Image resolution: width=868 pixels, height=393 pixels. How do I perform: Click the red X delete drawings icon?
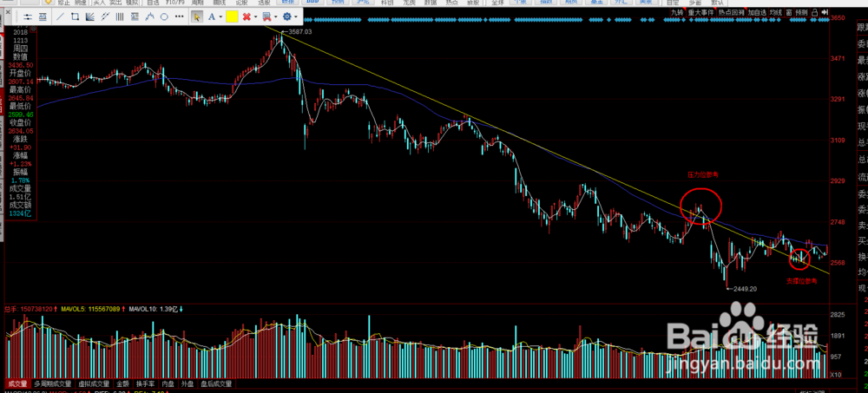coord(247,17)
